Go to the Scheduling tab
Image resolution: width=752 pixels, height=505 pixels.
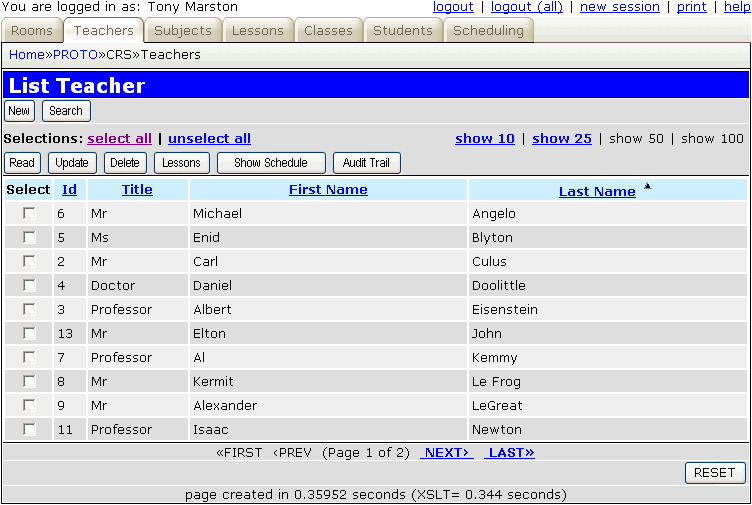point(488,31)
